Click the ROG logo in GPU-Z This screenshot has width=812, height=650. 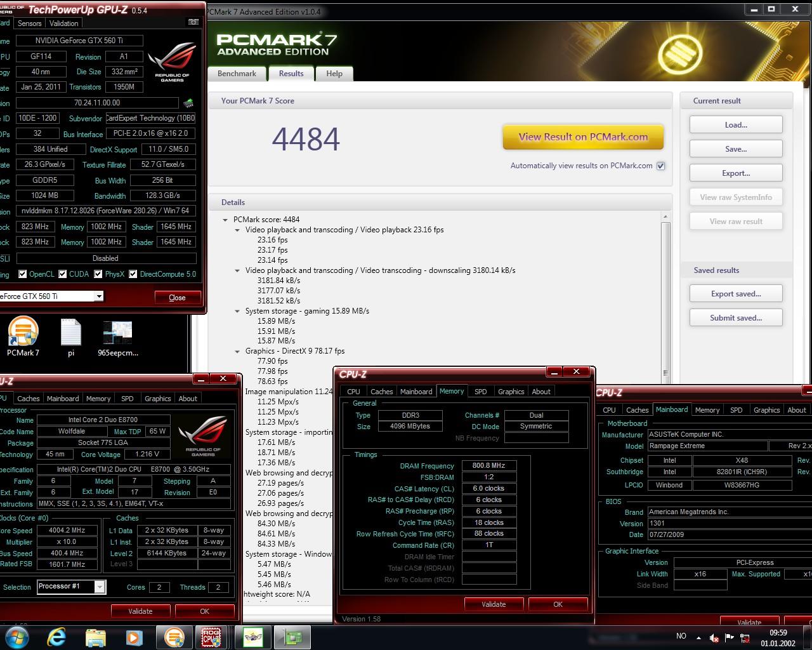pos(172,62)
